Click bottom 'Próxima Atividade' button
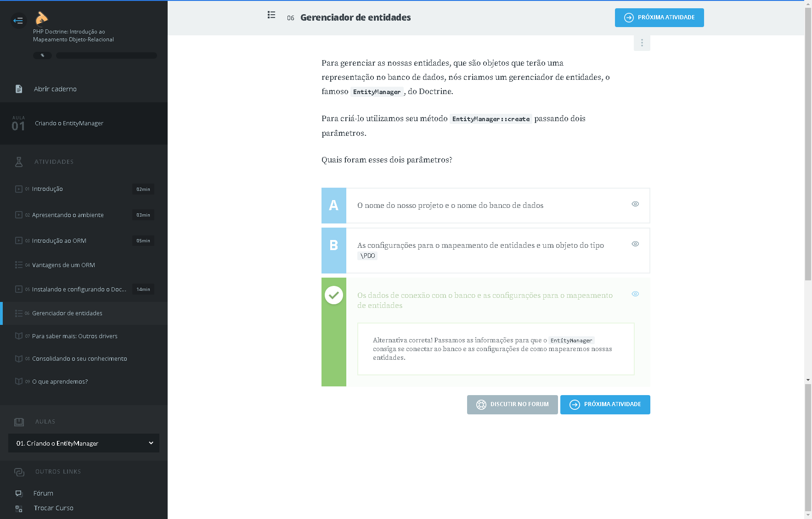 605,405
